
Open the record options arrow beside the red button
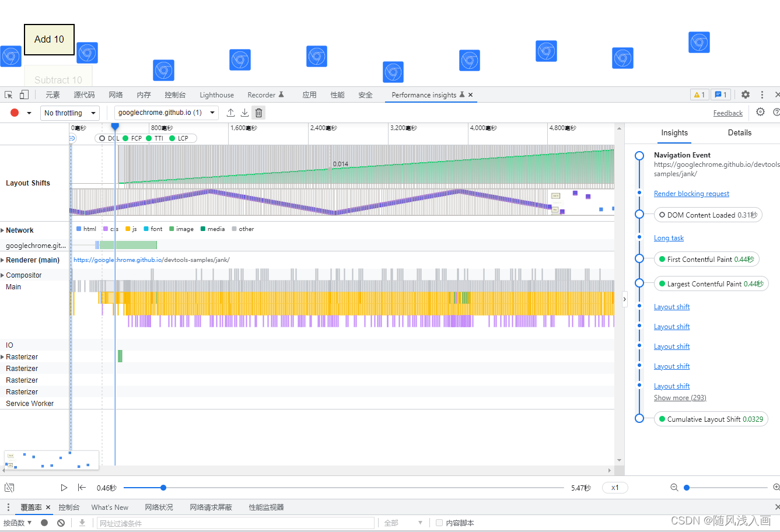[x=29, y=113]
